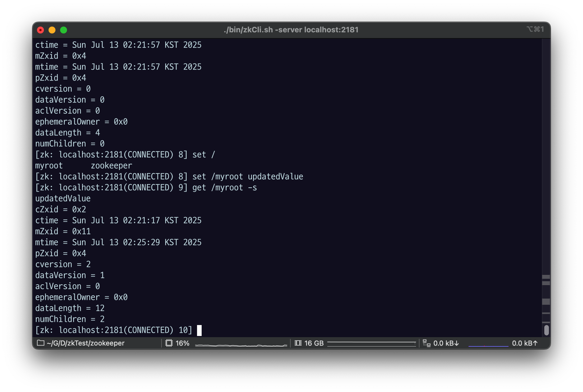This screenshot has height=392, width=583.
Task: Click the 16 GB memory label
Action: tap(314, 343)
